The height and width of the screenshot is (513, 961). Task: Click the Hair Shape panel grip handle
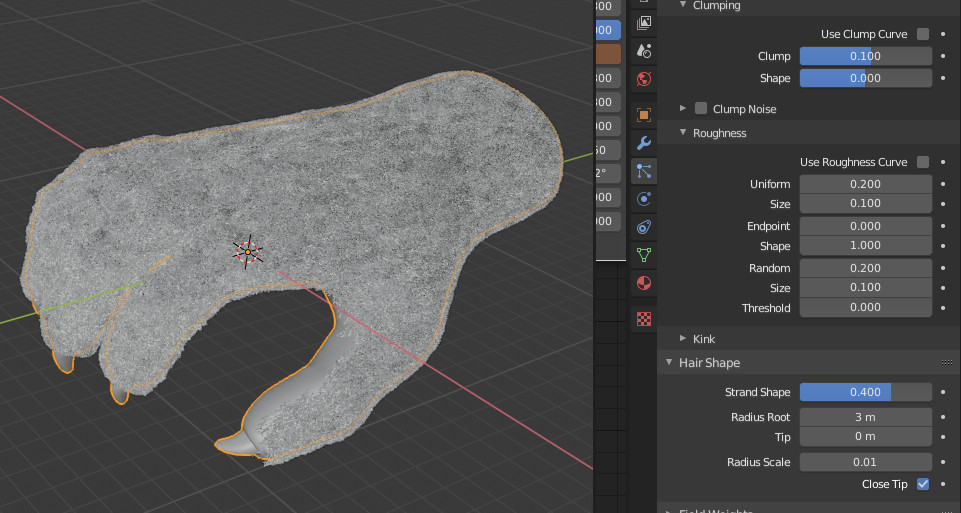pyautogui.click(x=946, y=363)
